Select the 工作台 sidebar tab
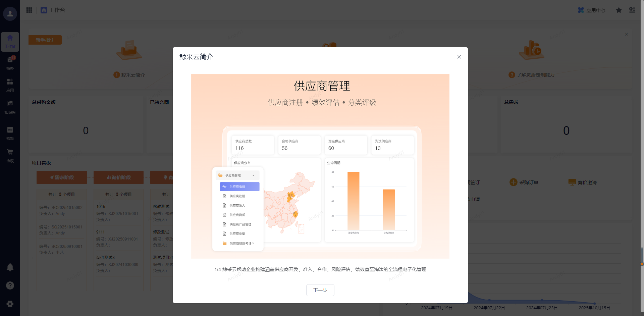 (x=10, y=42)
